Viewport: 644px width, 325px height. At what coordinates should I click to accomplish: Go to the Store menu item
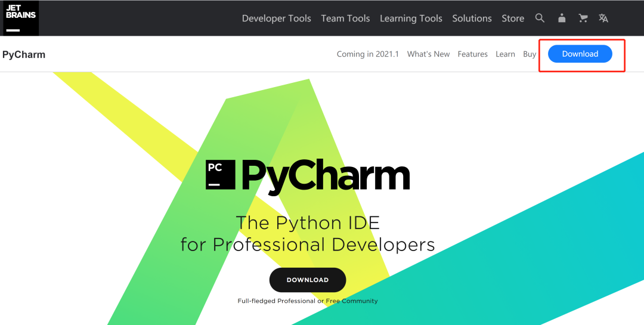click(513, 18)
